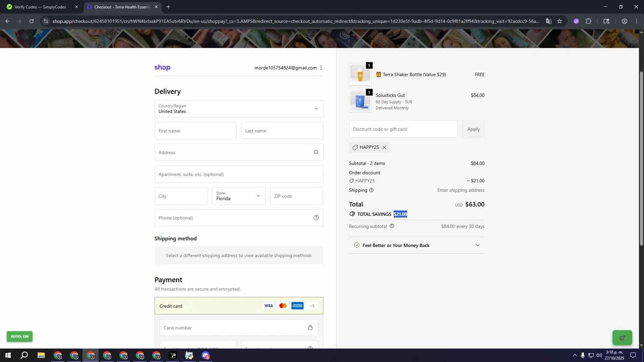Open the purple extension icon in toolbar
The image size is (644, 362).
576,21
